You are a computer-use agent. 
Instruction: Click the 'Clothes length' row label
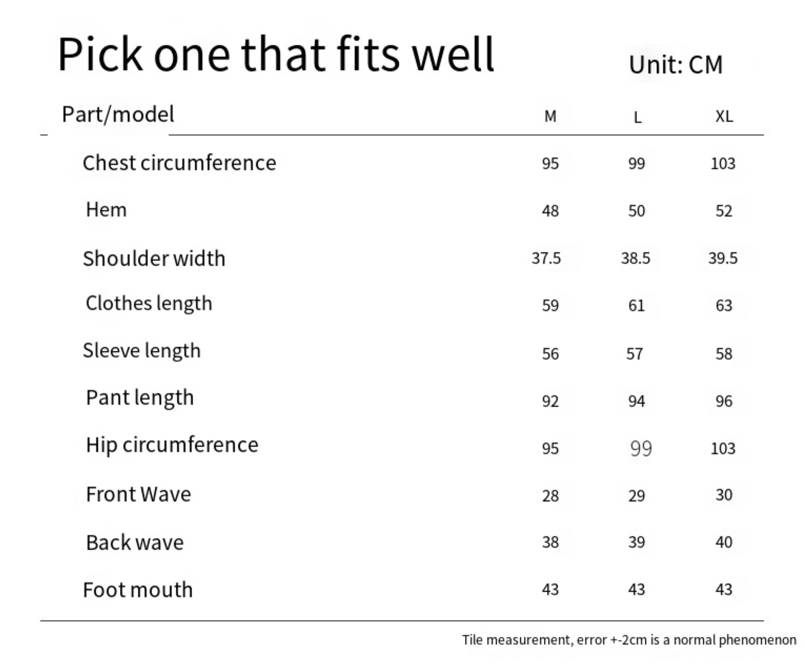click(149, 303)
